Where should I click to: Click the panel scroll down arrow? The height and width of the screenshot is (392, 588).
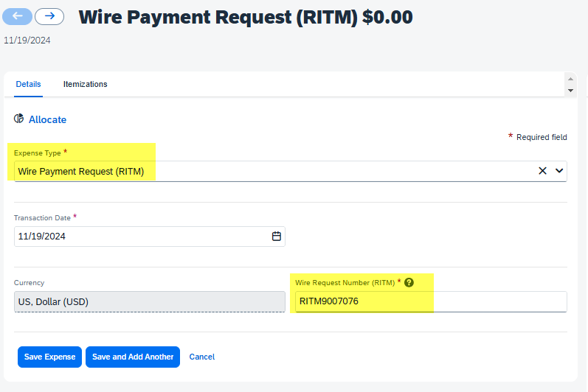[x=570, y=91]
